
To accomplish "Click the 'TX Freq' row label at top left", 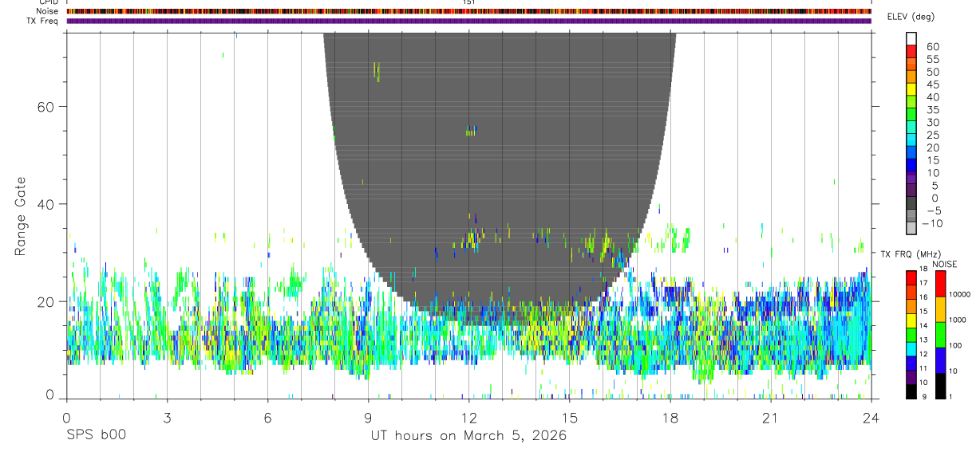I will (x=42, y=21).
